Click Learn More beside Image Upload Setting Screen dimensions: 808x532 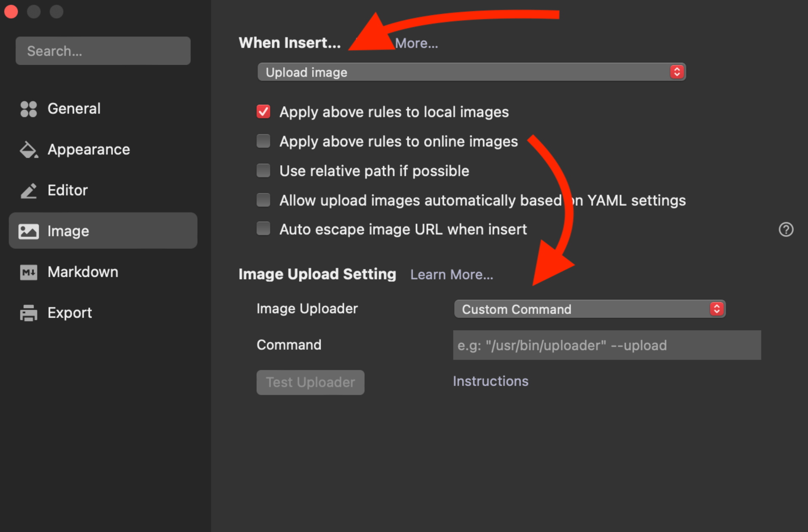click(452, 275)
